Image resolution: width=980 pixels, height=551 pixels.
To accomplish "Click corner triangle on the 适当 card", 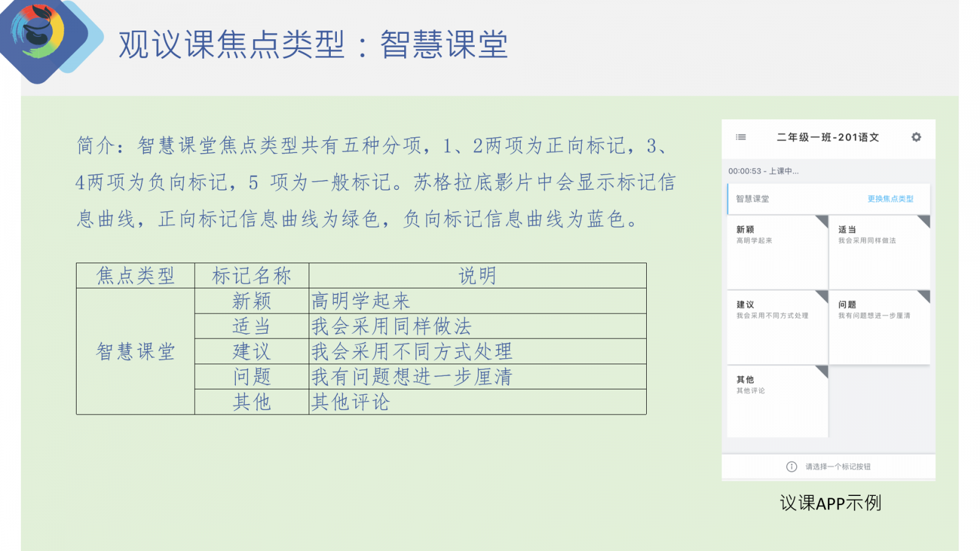I will 924,220.
